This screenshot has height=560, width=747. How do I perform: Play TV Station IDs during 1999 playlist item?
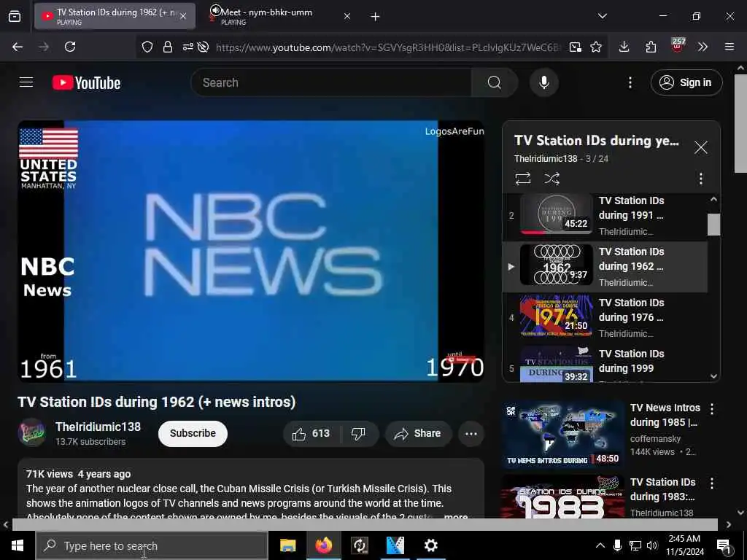tap(605, 365)
